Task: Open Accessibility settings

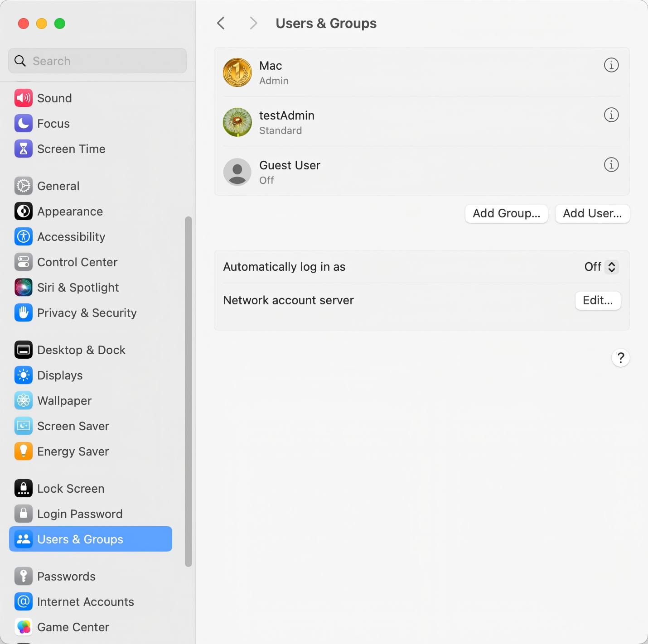Action: click(x=71, y=236)
